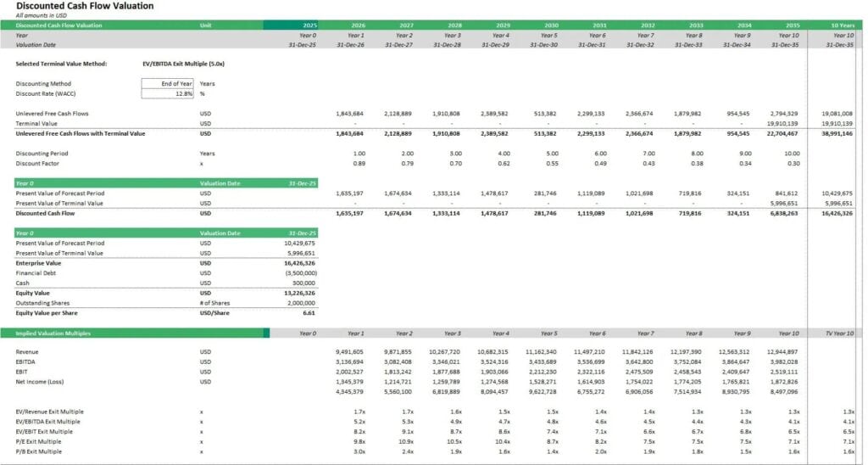Click the 10,429,675 value in the summary table
The width and height of the screenshot is (868, 465).
[299, 244]
